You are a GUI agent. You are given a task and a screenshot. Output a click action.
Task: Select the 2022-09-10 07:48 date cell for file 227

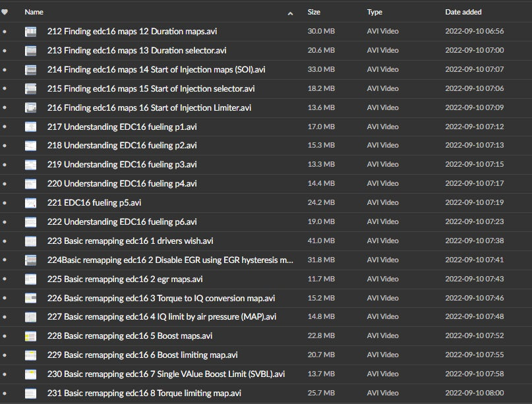(474, 317)
